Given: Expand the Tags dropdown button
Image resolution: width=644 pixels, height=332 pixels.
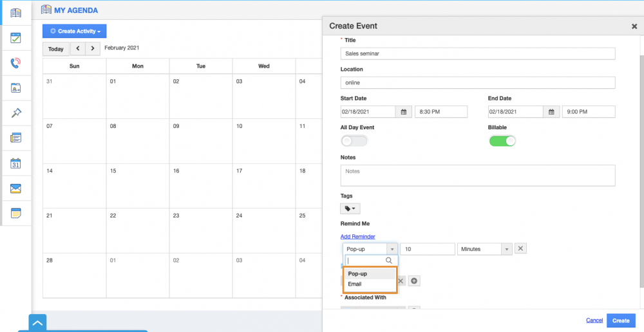Looking at the screenshot, I should tap(350, 208).
